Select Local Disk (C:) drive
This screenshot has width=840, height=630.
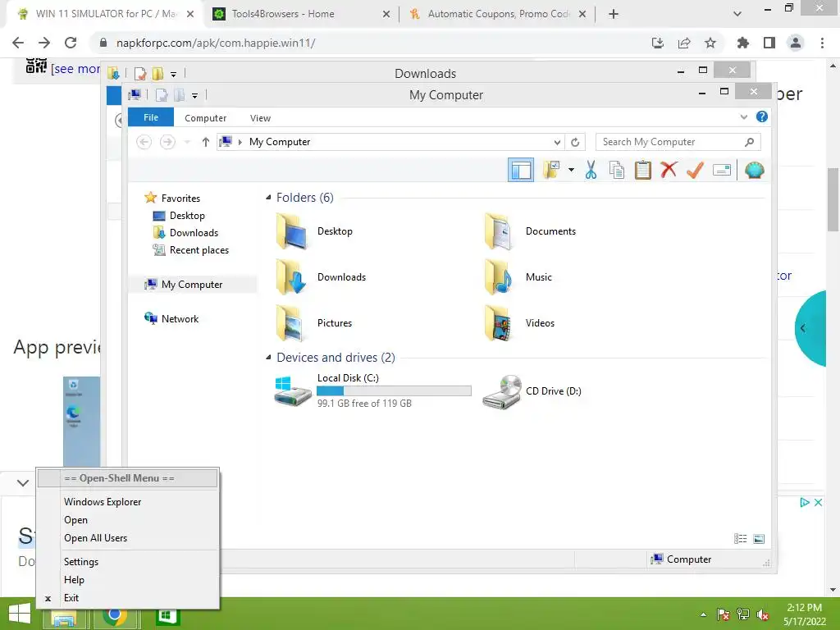373,390
